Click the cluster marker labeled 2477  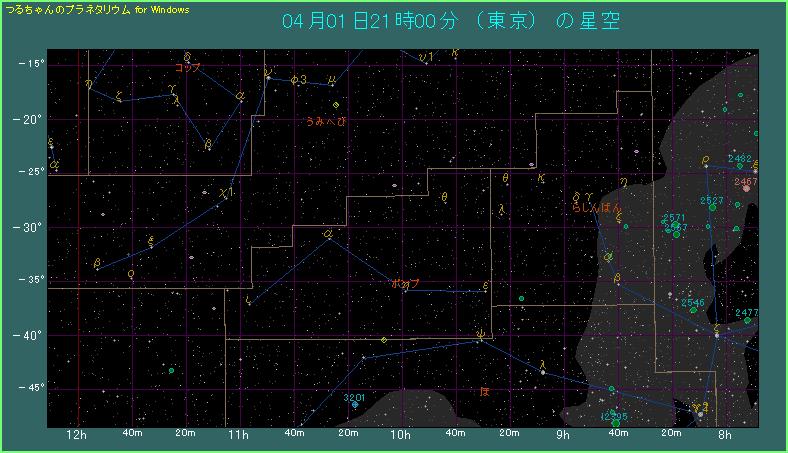pyautogui.click(x=747, y=320)
